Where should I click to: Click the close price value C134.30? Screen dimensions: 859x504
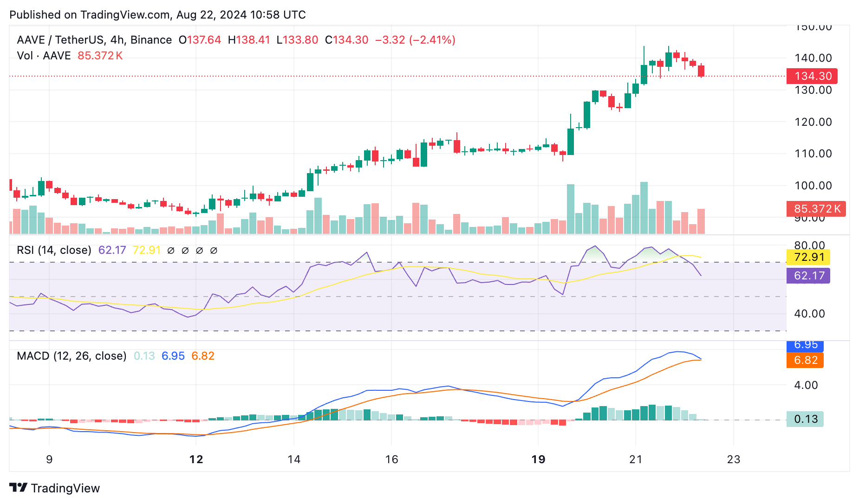click(x=346, y=40)
